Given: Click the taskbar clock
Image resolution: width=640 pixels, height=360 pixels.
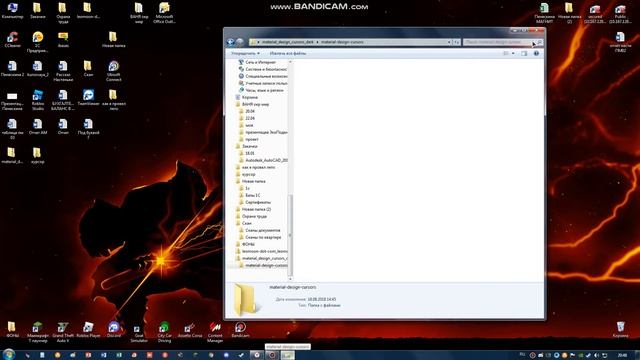Looking at the screenshot, I should tap(622, 355).
